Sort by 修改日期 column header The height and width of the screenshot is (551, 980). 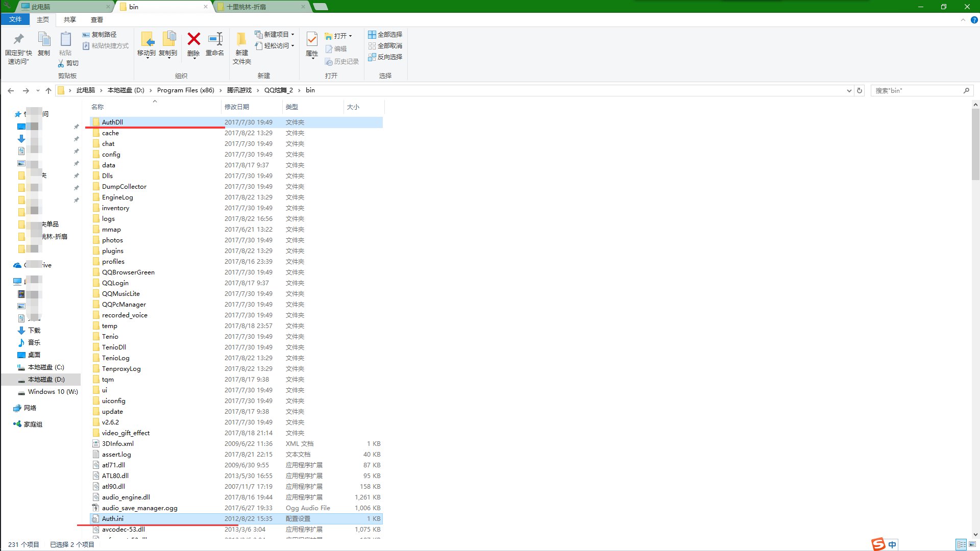(252, 107)
